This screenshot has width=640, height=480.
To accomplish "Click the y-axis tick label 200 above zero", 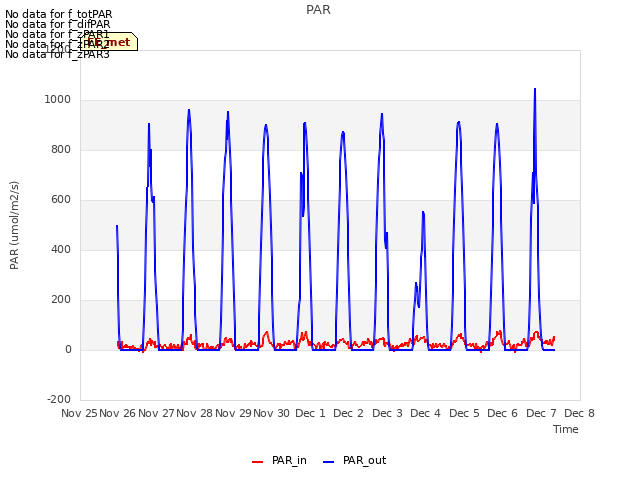I will click(x=61, y=300).
